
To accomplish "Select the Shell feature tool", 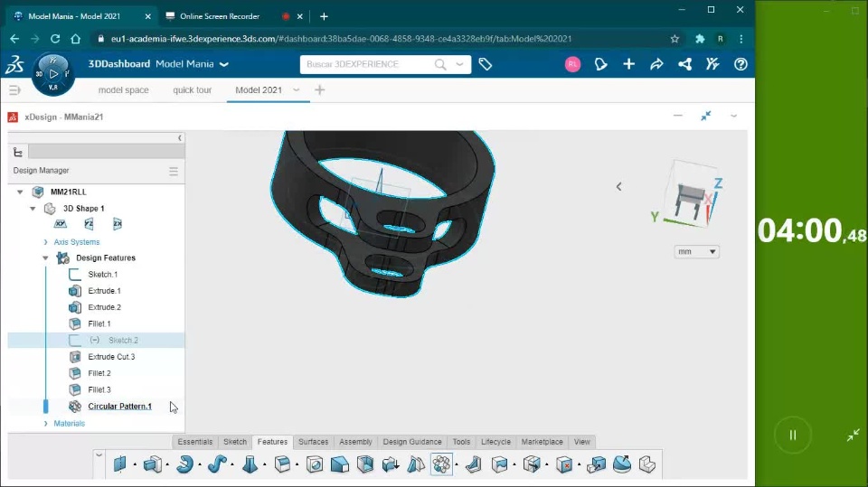I will tap(365, 464).
